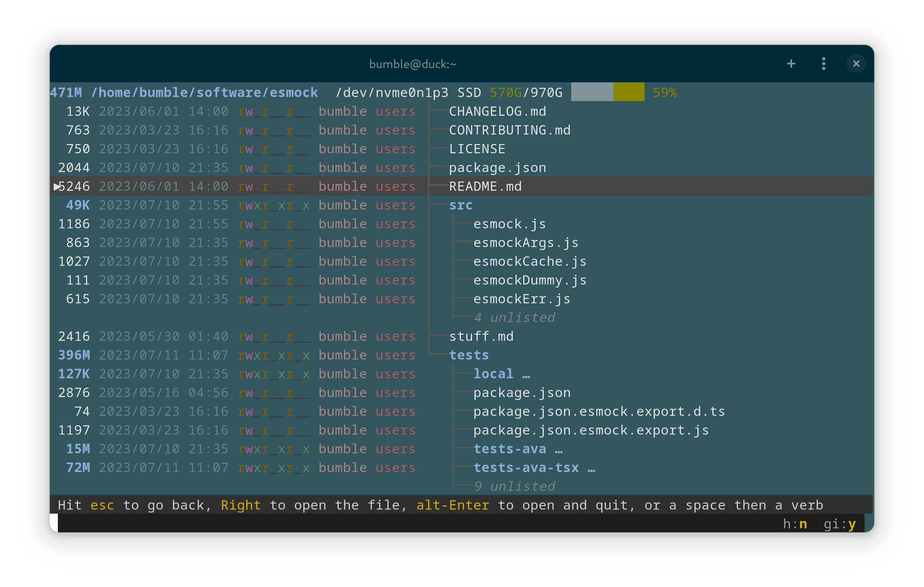Expand the tests-ava directory
Image resolution: width=924 pixels, height=587 pixels.
[x=510, y=448]
